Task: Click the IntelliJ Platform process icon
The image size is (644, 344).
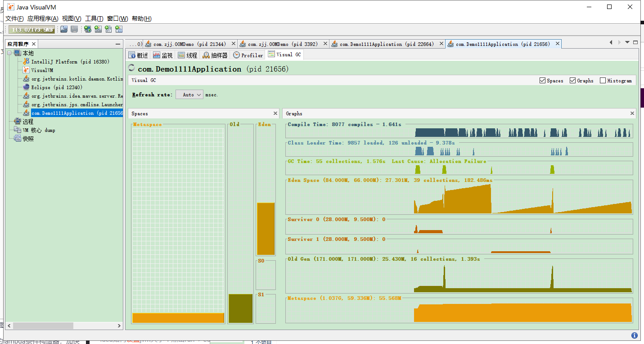Action: (27, 62)
